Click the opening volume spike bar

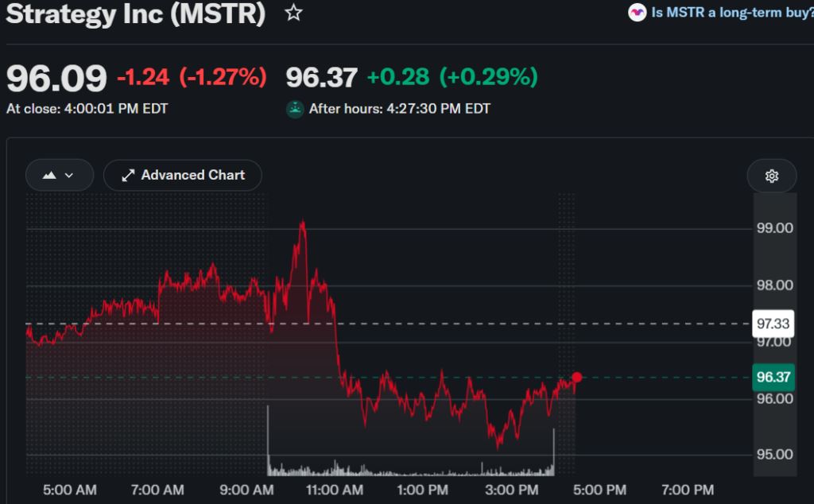click(268, 440)
